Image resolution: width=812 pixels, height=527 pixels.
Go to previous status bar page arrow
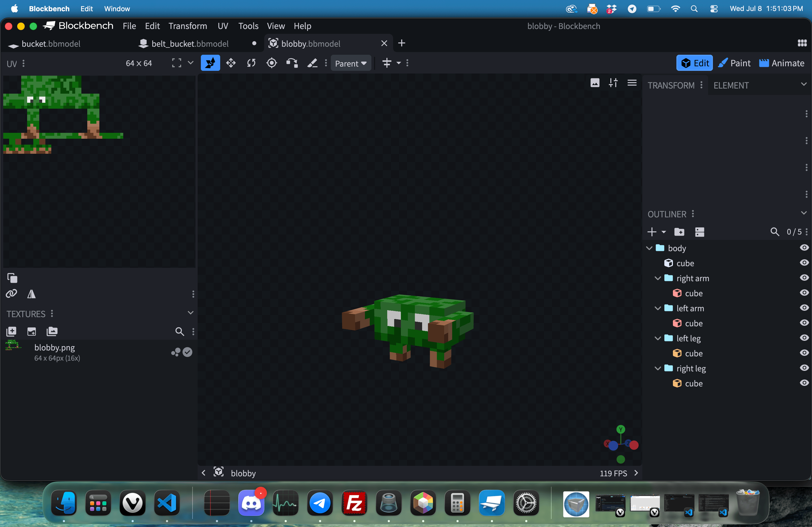click(x=204, y=473)
